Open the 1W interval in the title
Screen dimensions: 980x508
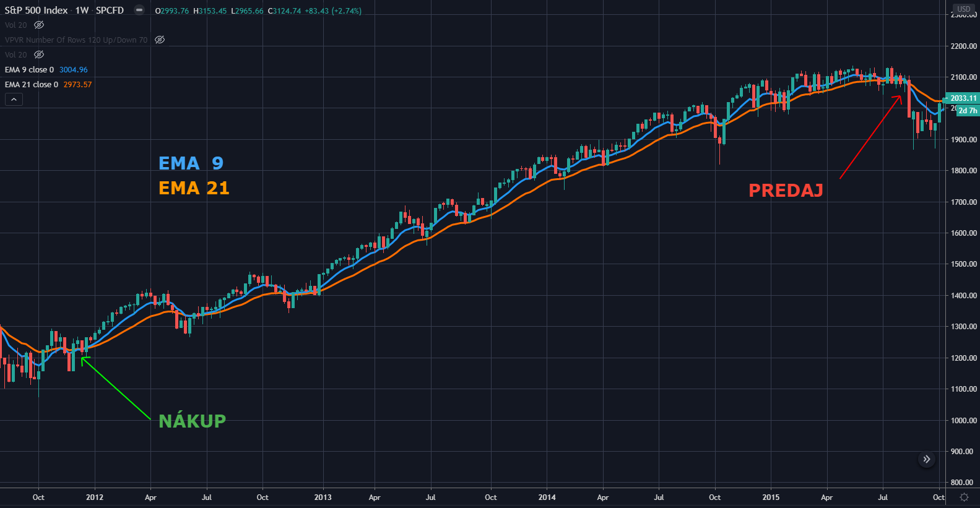(82, 11)
